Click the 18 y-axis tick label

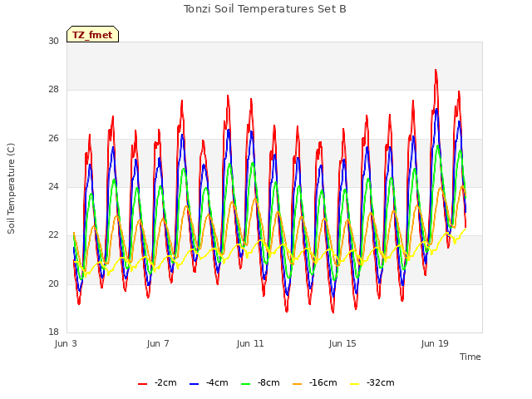[x=53, y=332]
